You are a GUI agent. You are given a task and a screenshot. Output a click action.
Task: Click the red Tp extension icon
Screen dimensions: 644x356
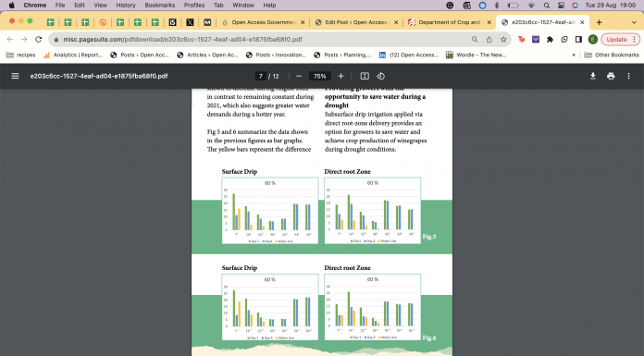click(521, 40)
